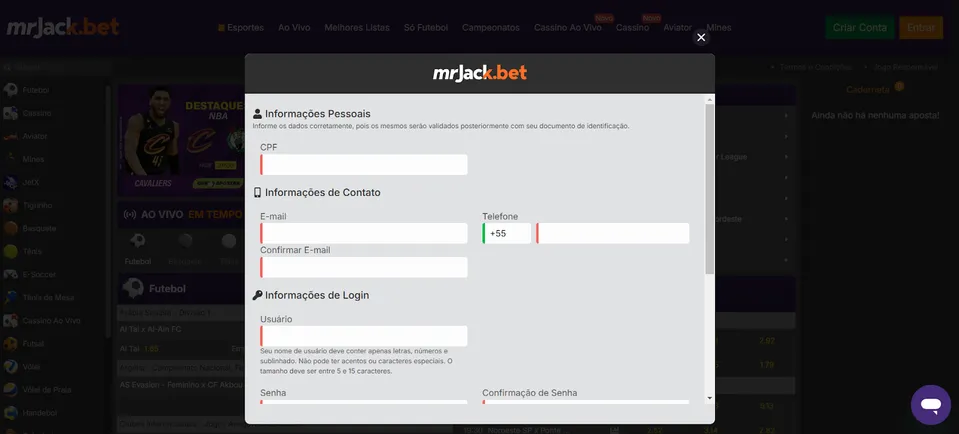Open the Jogo Responsável link
The height and width of the screenshot is (434, 959).
pos(906,67)
